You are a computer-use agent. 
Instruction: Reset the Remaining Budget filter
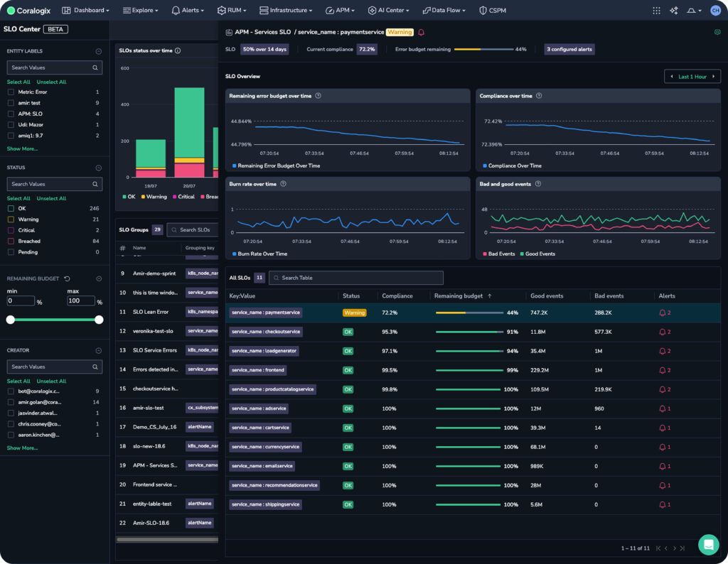coord(68,278)
